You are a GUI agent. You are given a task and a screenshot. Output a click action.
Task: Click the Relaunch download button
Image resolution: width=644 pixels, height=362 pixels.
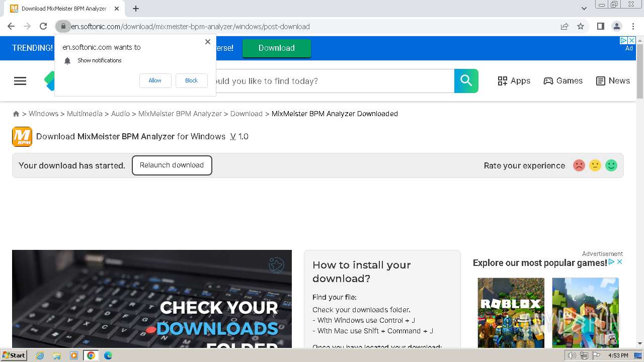[172, 165]
